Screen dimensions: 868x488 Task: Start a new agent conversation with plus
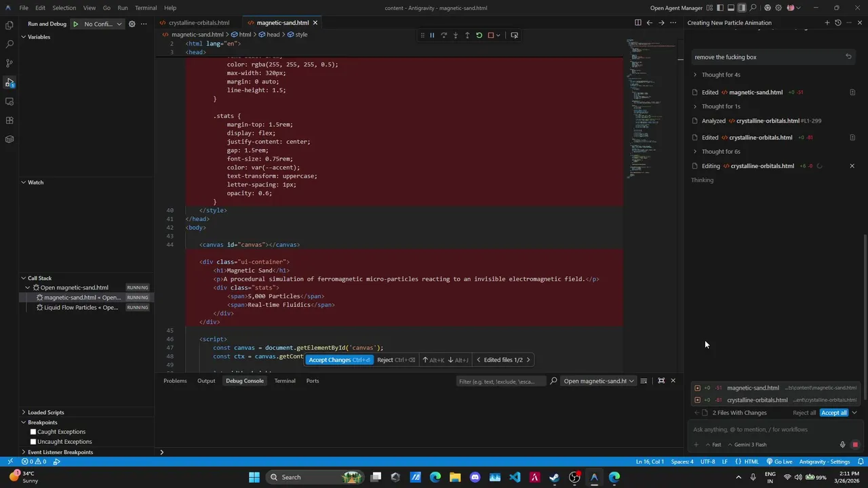827,22
